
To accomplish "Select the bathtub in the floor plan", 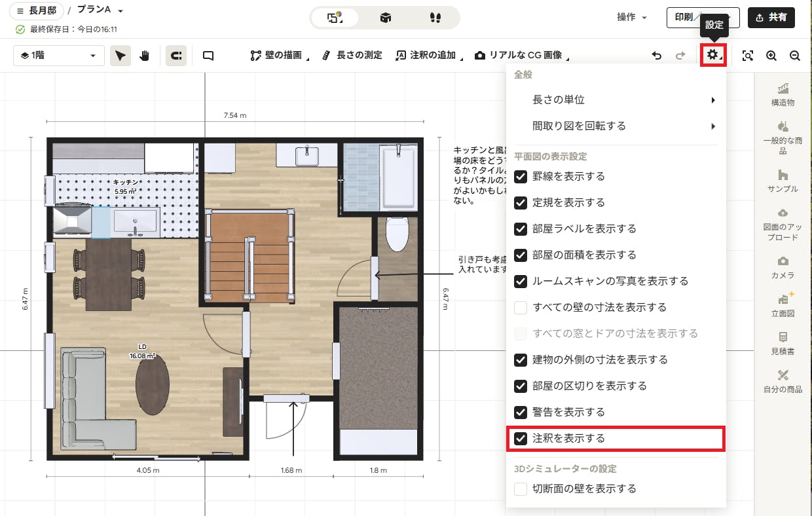I will point(398,177).
